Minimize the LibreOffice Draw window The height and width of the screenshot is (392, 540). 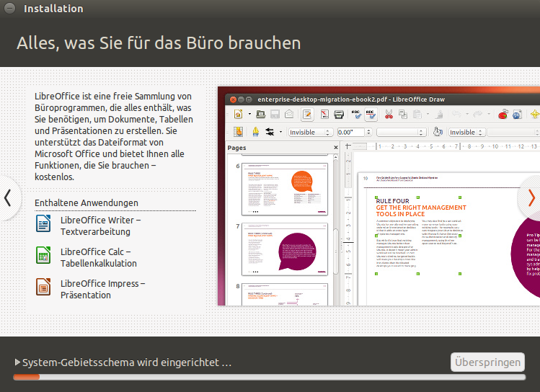[x=241, y=99]
